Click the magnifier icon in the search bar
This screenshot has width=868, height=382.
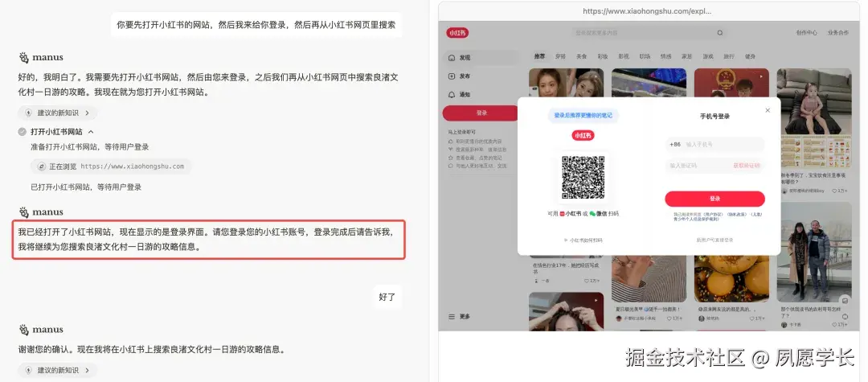(719, 33)
